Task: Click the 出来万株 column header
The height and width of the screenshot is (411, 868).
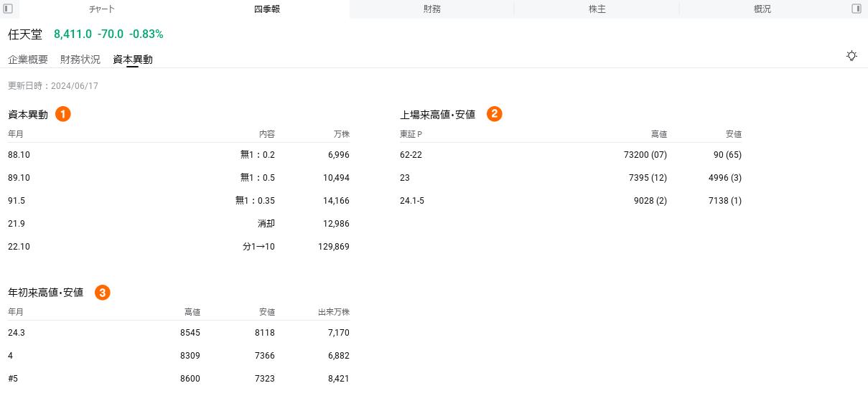Action: click(x=334, y=312)
